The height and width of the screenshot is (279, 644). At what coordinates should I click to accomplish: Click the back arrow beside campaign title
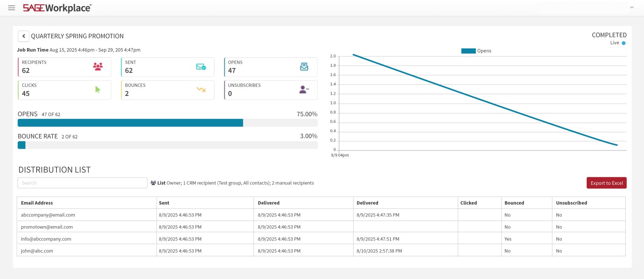(x=23, y=36)
